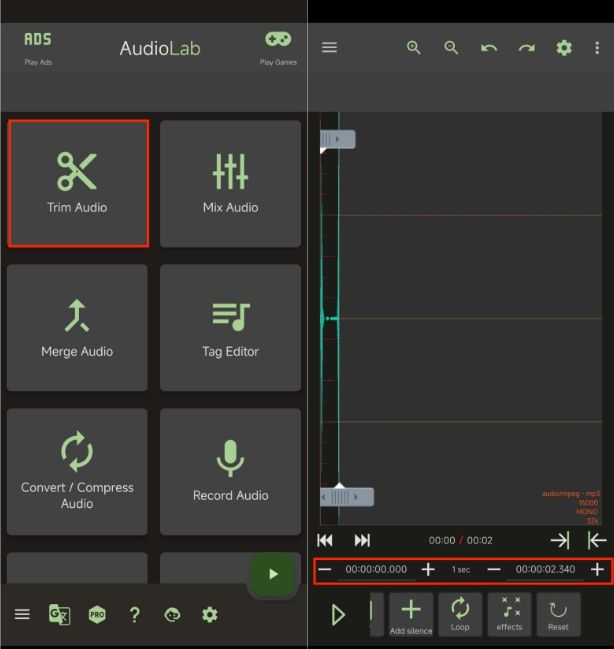
Task: Tap the Play Games controller icon
Action: click(x=278, y=48)
